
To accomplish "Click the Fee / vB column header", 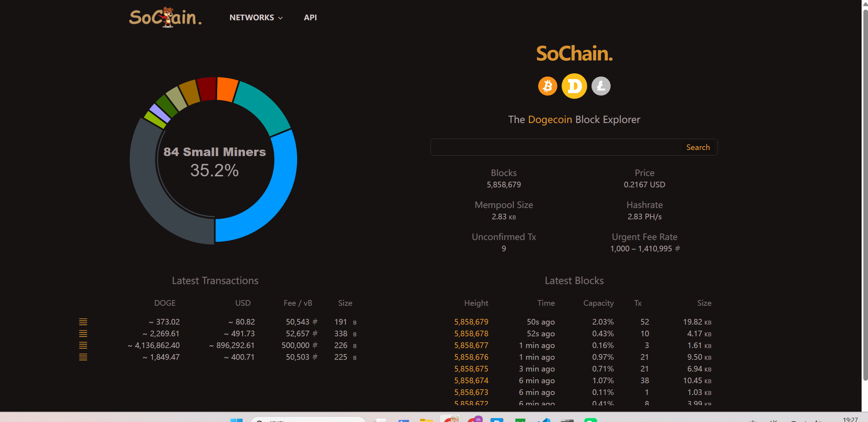I will [298, 303].
